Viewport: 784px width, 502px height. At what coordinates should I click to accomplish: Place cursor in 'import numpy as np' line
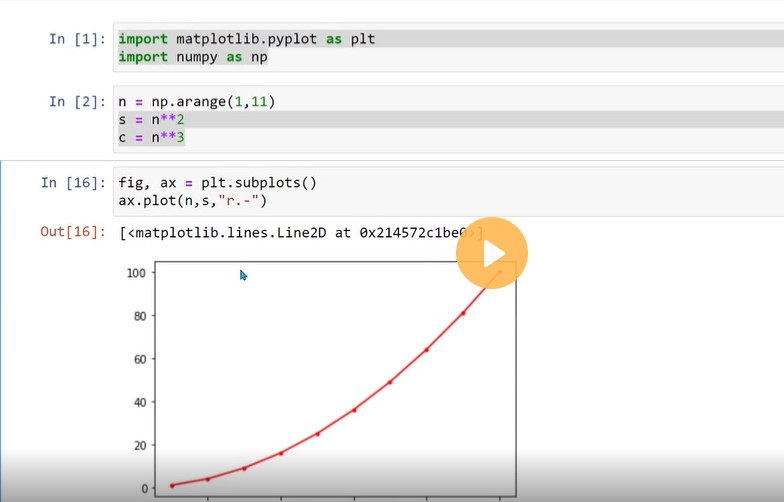193,57
